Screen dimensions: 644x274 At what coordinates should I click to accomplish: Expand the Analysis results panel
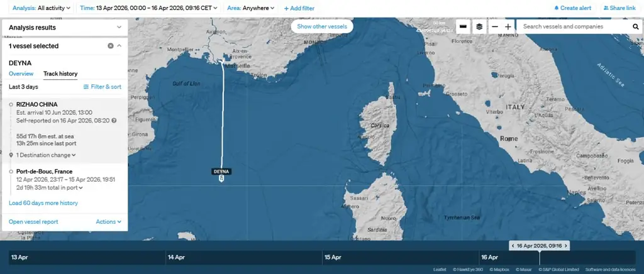119,28
